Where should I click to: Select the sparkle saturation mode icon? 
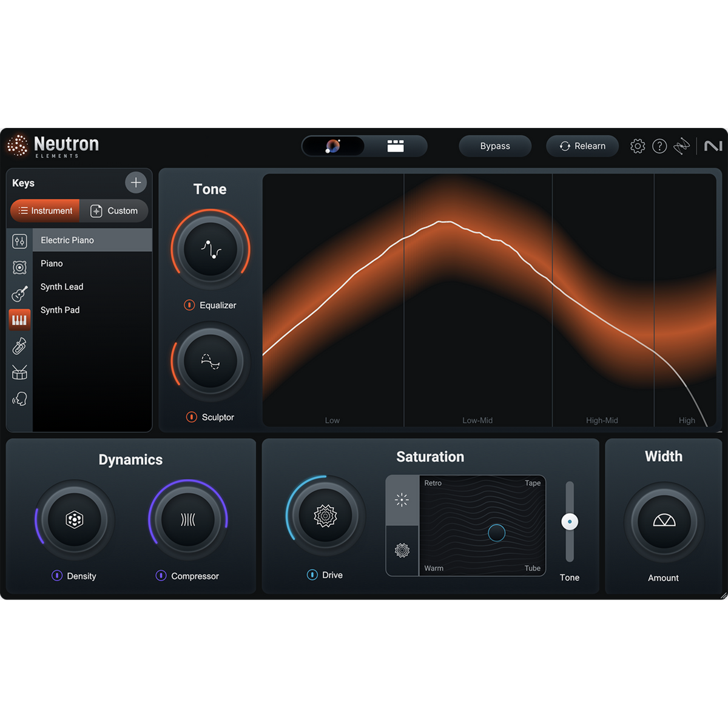(x=402, y=500)
